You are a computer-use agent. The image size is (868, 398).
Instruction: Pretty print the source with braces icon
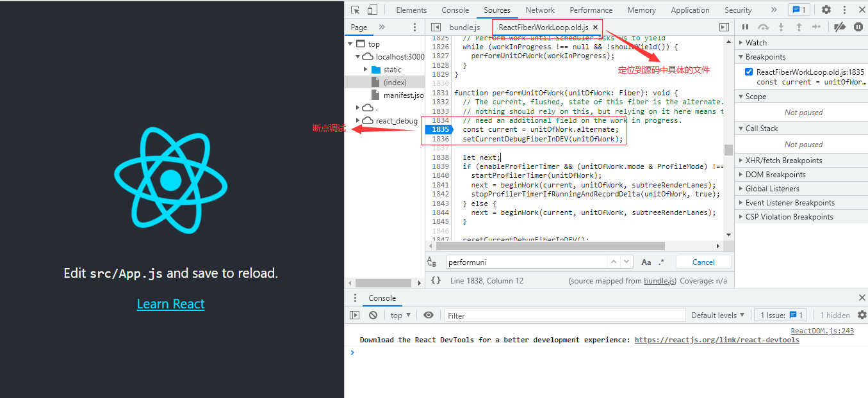click(x=436, y=280)
